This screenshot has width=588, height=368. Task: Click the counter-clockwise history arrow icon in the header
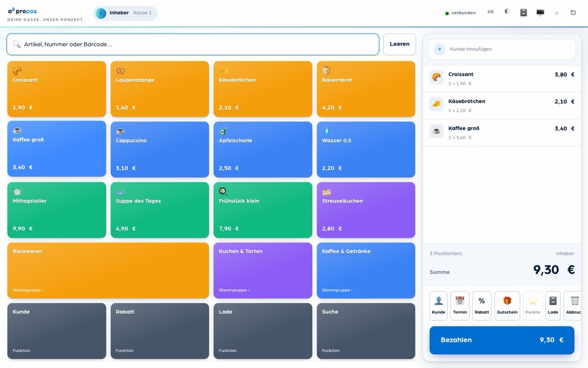tap(573, 12)
